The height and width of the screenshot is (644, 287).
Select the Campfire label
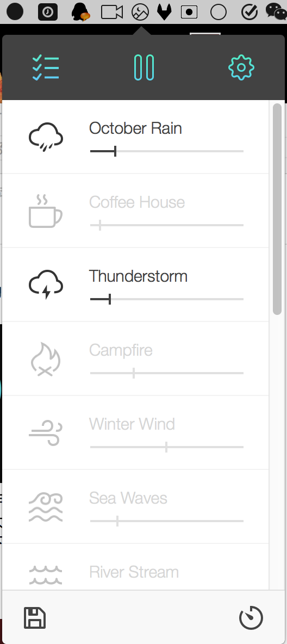point(121,350)
